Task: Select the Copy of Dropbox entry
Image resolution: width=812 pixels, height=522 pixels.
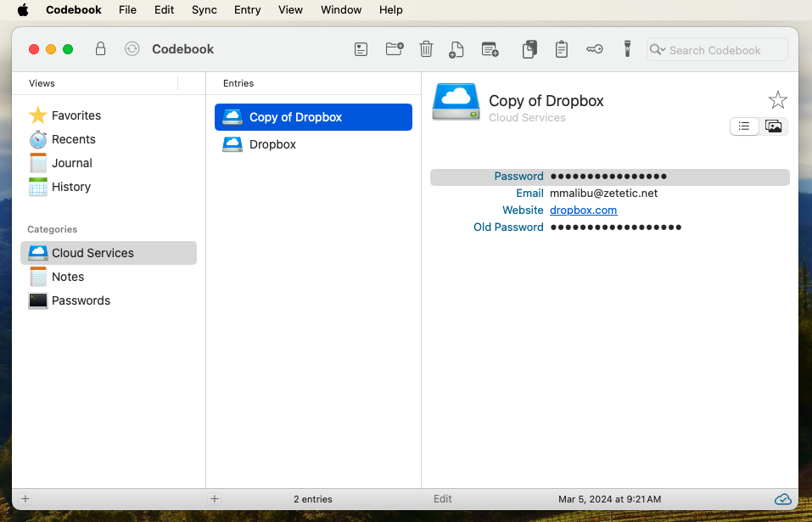Action: 313,117
